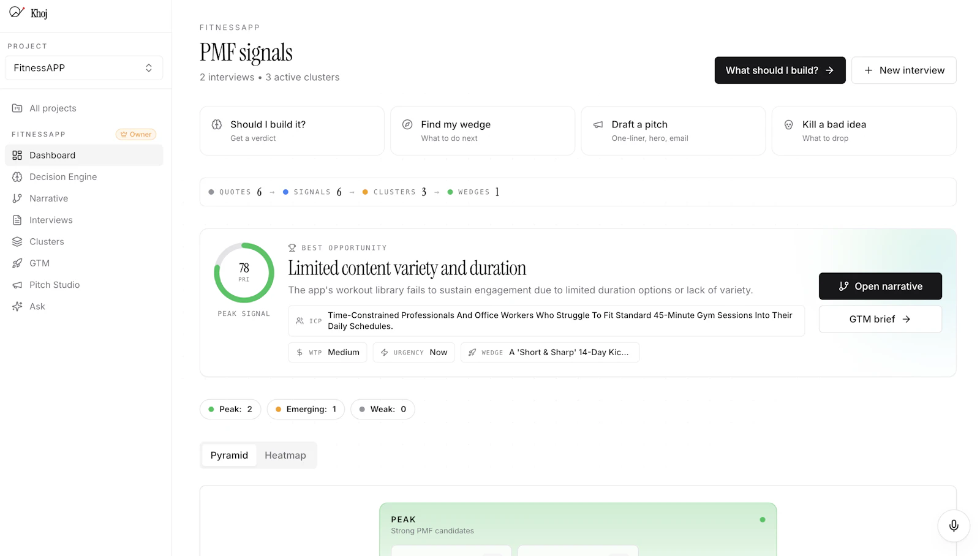Image resolution: width=980 pixels, height=556 pixels.
Task: Switch to Pyramid tab
Action: click(229, 455)
